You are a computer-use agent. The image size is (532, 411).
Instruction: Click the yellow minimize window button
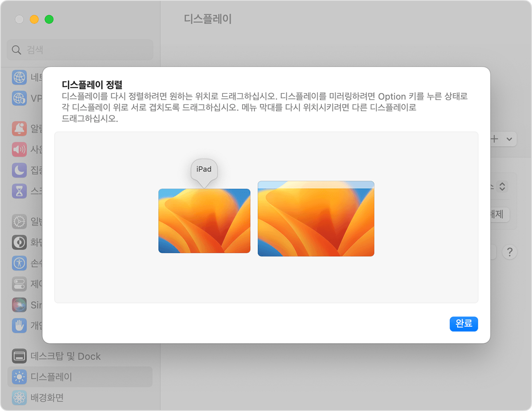click(34, 19)
